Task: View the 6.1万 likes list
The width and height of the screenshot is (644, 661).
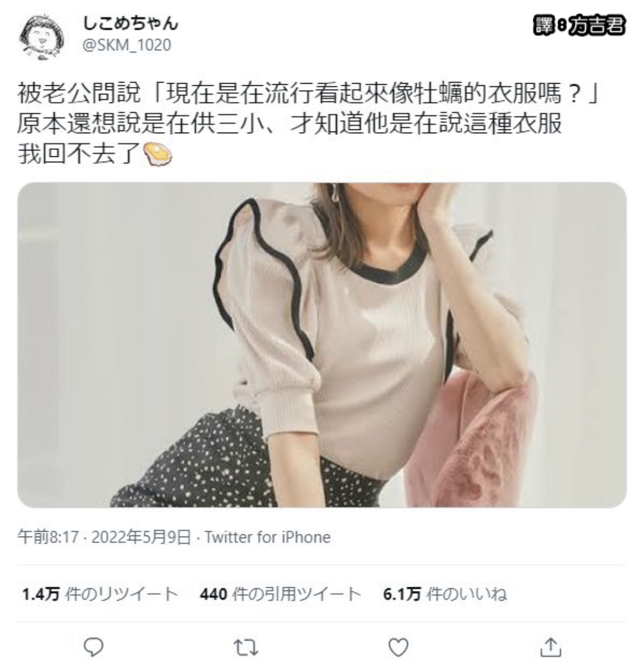Action: coord(445,594)
